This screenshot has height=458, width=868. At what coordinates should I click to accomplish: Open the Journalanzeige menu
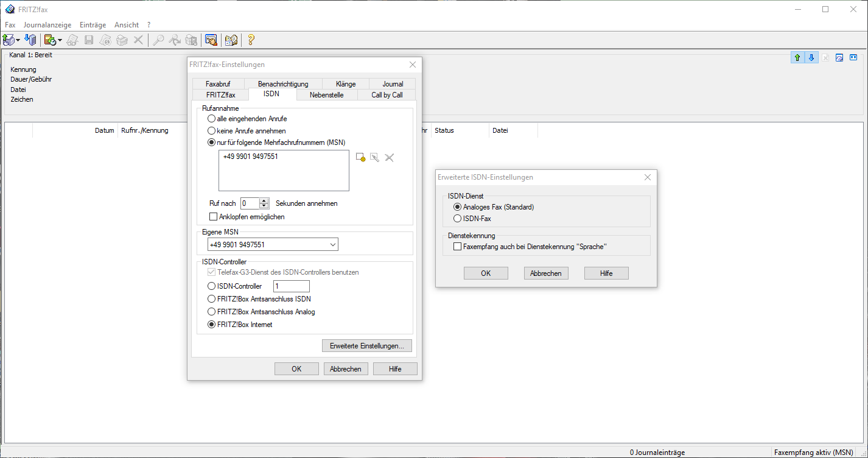point(47,25)
